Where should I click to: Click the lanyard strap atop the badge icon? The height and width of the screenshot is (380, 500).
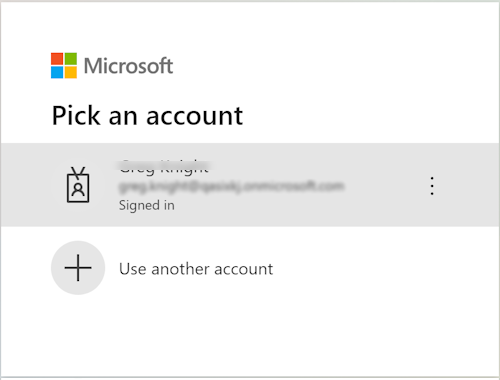[x=78, y=172]
